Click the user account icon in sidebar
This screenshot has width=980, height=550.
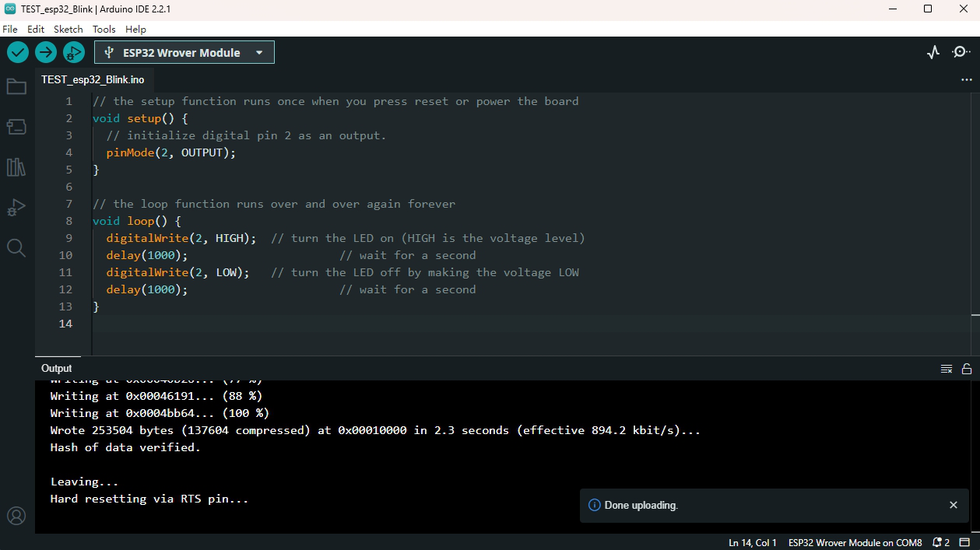click(x=16, y=516)
